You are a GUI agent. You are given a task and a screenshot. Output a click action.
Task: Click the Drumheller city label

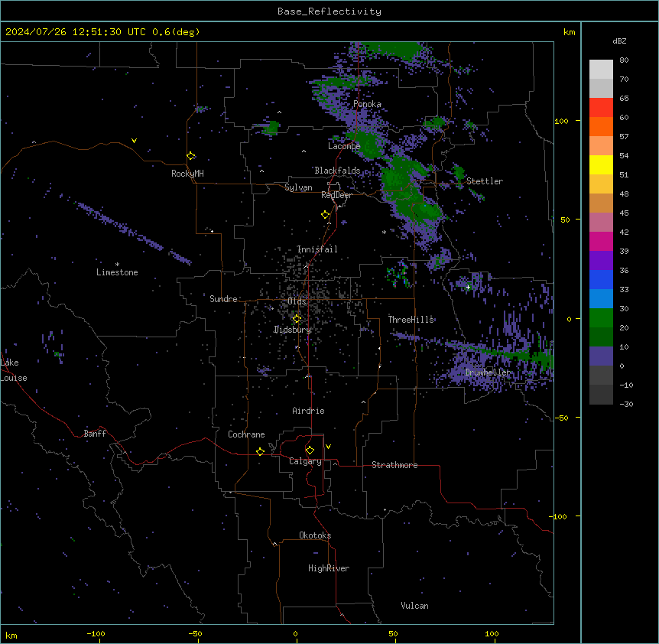[488, 372]
